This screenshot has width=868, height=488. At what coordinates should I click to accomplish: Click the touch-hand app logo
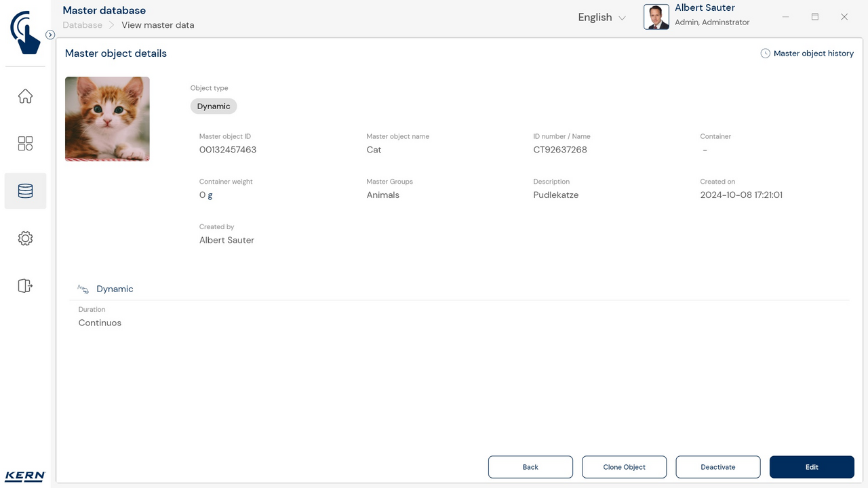coord(25,32)
